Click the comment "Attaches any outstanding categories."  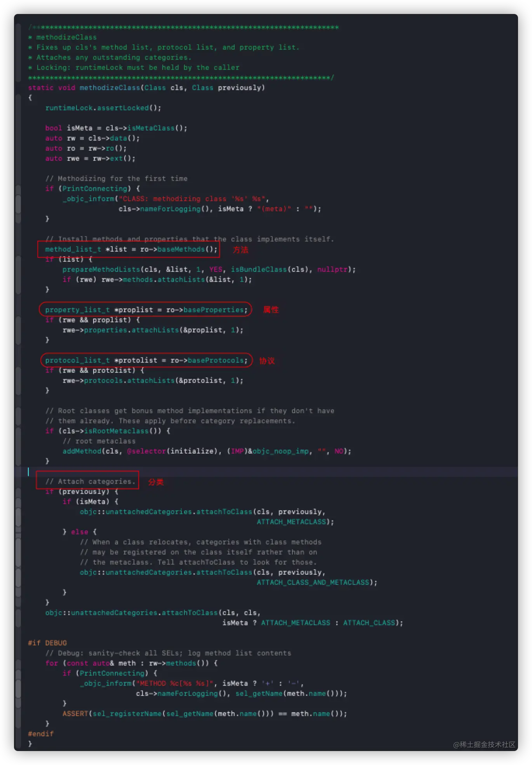(110, 57)
